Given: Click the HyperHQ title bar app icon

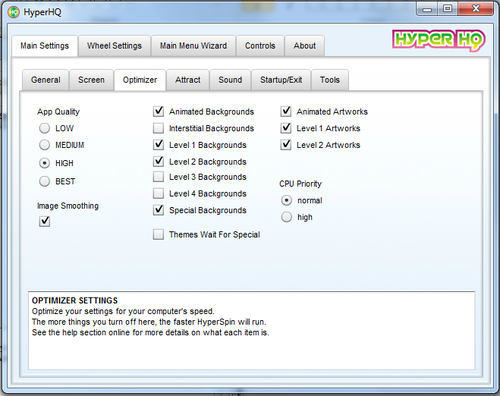Looking at the screenshot, I should coord(14,12).
